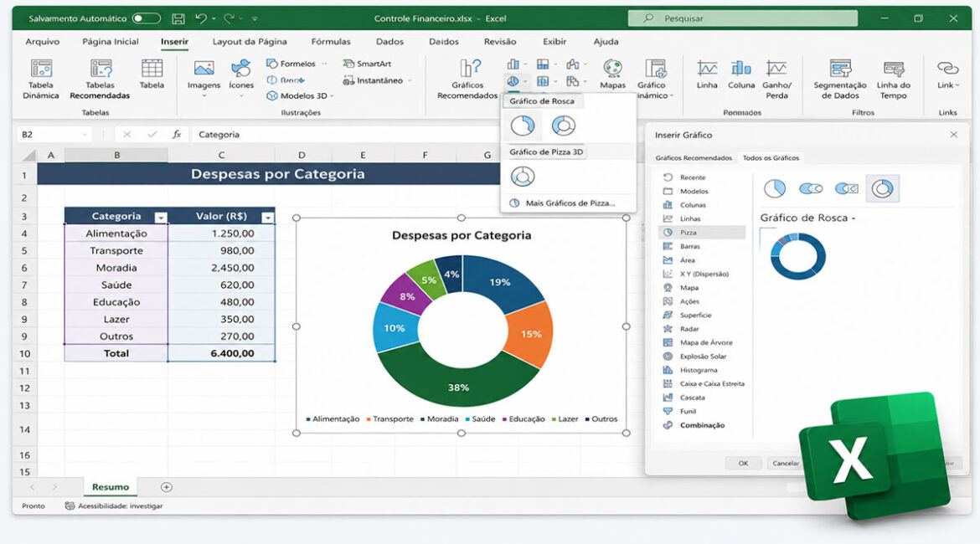Viewport: 980px width, 544px height.
Task: Open the Arquivo menu
Action: pyautogui.click(x=43, y=41)
